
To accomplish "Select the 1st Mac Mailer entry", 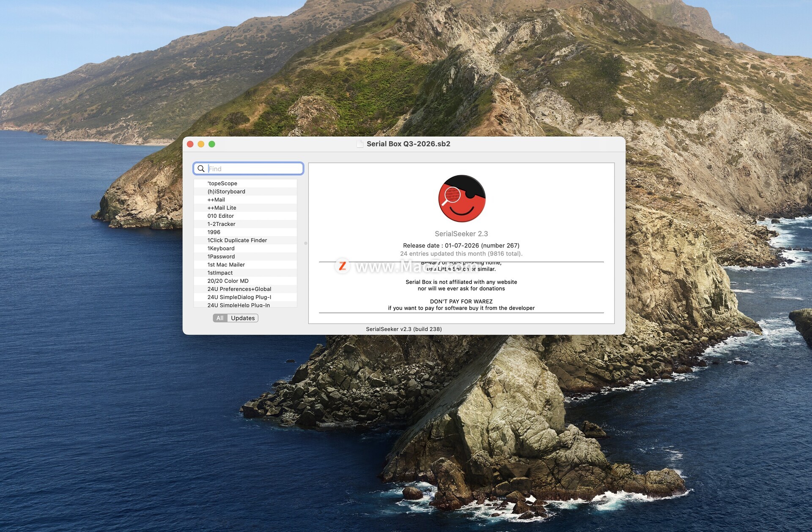I will coord(245,265).
